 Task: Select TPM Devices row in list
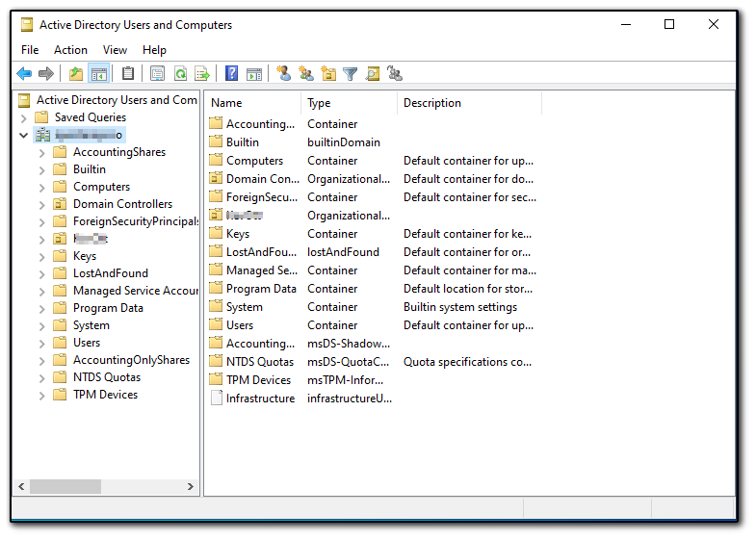tap(373, 380)
